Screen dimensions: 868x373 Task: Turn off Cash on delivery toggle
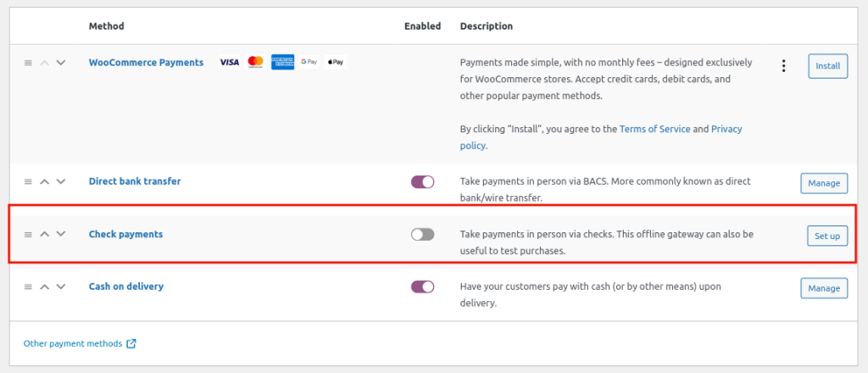tap(422, 287)
